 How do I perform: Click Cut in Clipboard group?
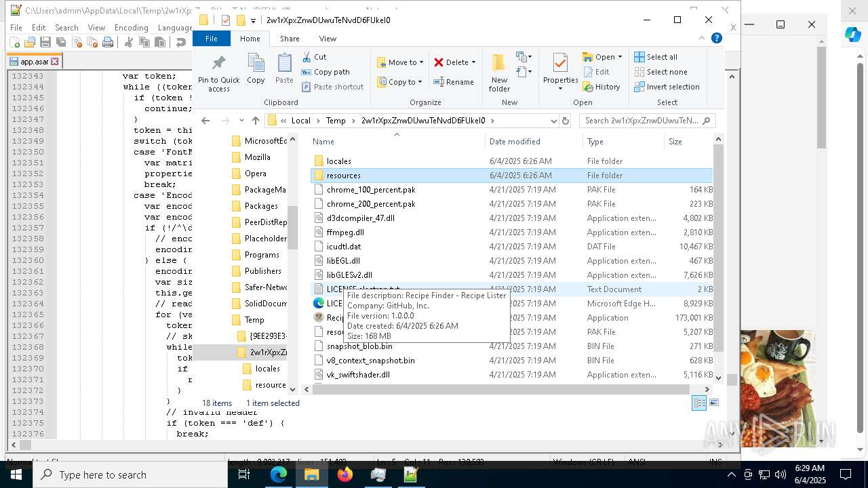point(314,57)
